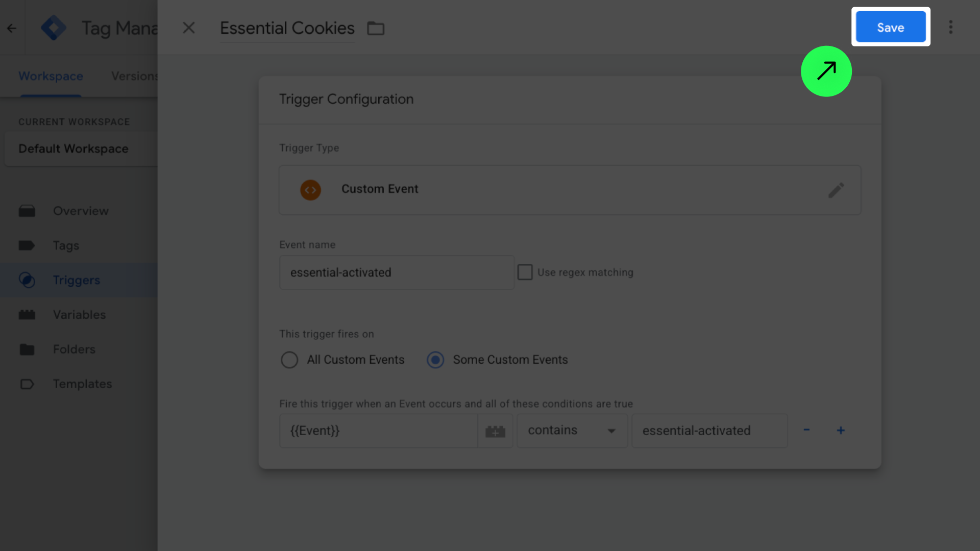Click the orange Custom Event icon
The height and width of the screenshot is (551, 980).
tap(310, 190)
